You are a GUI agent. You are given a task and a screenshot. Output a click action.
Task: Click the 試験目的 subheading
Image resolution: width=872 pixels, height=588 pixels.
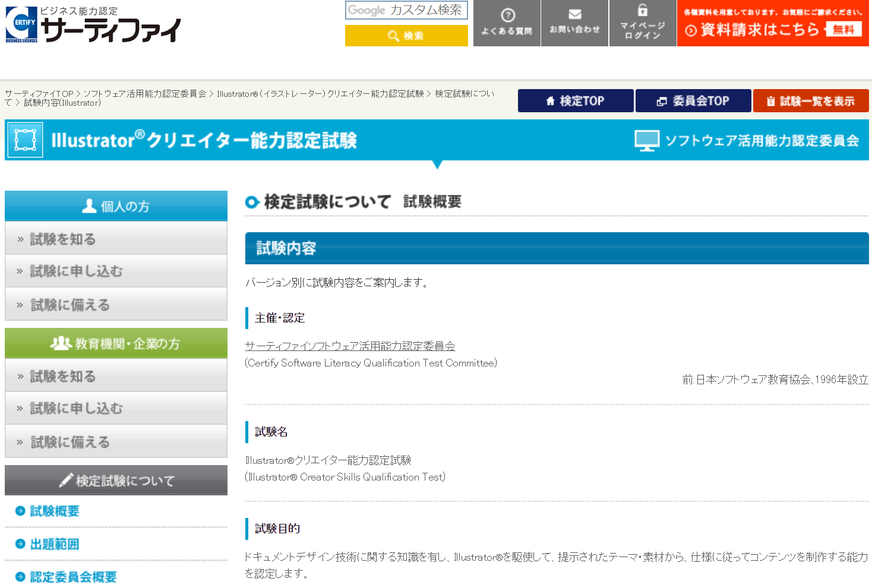(x=277, y=529)
